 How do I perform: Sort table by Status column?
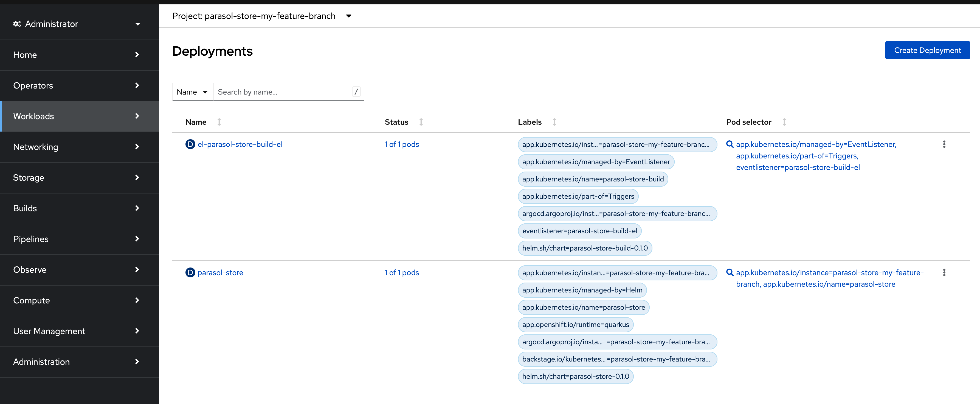(404, 122)
